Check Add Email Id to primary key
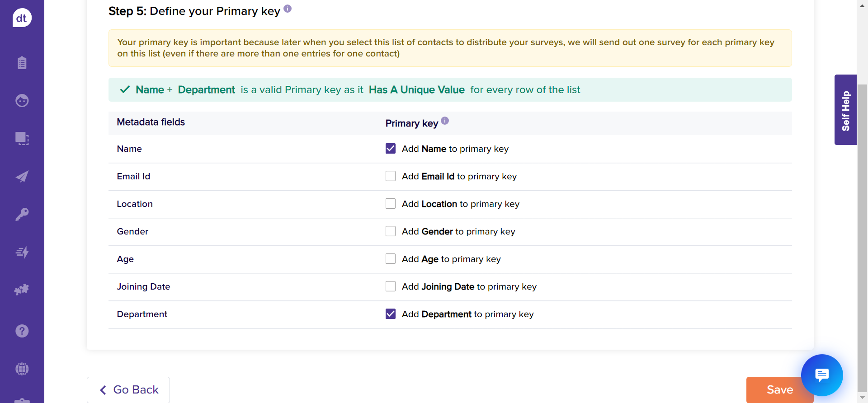The image size is (868, 403). (x=391, y=176)
